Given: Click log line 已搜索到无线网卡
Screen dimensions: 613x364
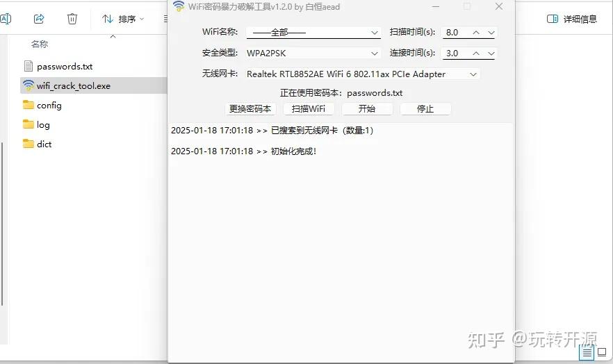Looking at the screenshot, I should 272,131.
